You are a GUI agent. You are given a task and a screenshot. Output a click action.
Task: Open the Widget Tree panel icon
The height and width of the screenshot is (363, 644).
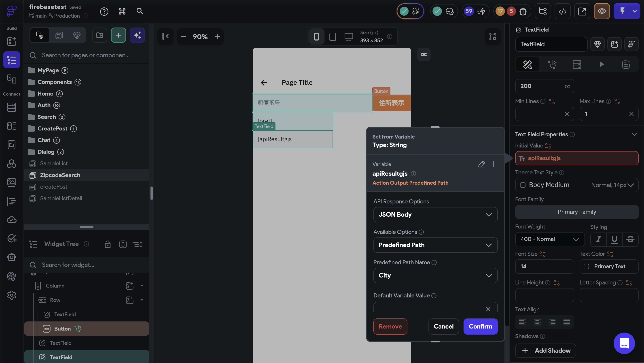[x=11, y=60]
